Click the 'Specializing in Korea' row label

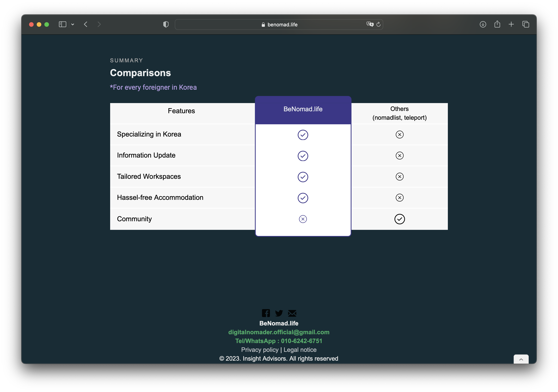click(x=149, y=134)
